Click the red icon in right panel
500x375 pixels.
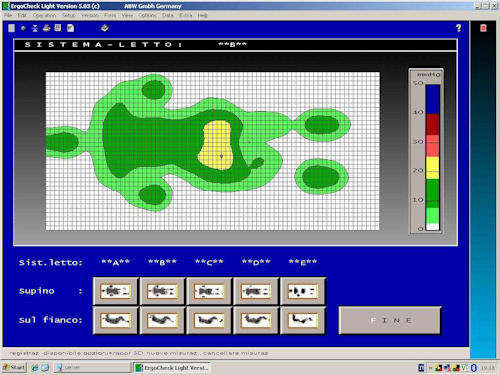[x=483, y=28]
